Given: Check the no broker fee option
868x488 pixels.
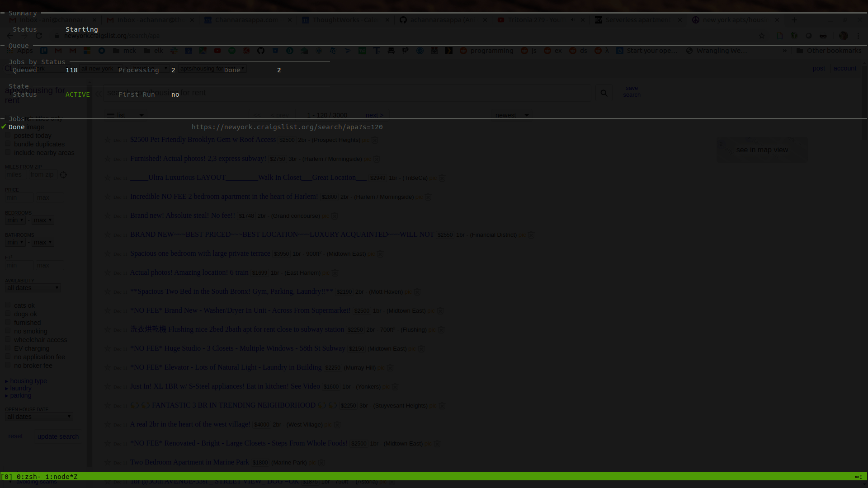Looking at the screenshot, I should [8, 365].
